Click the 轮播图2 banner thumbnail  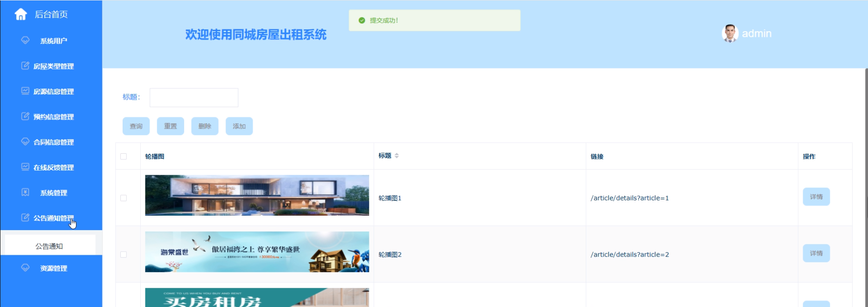tap(257, 252)
